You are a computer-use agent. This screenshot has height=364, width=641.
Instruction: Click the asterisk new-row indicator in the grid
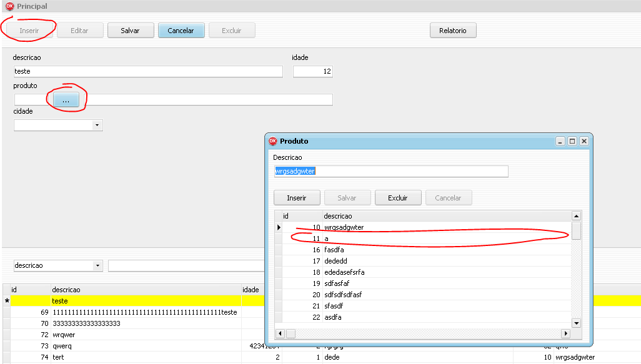point(5,300)
